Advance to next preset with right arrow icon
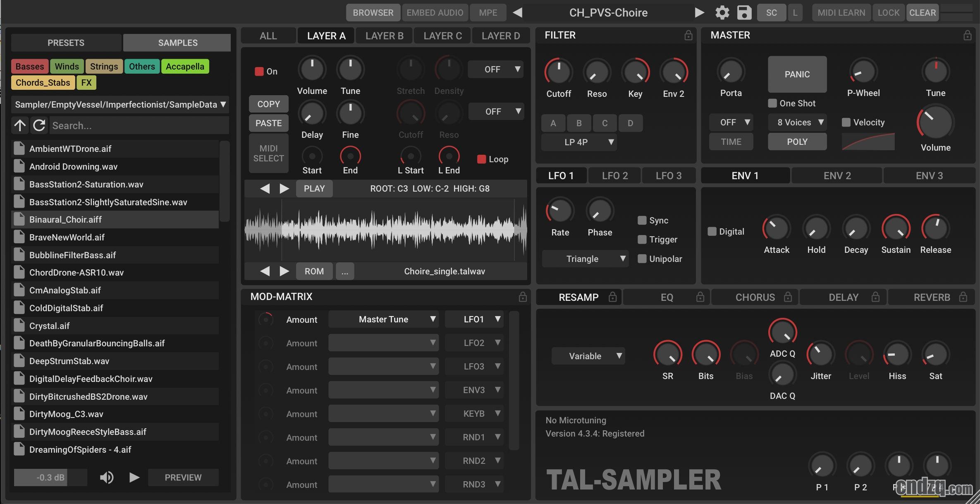 (x=699, y=12)
